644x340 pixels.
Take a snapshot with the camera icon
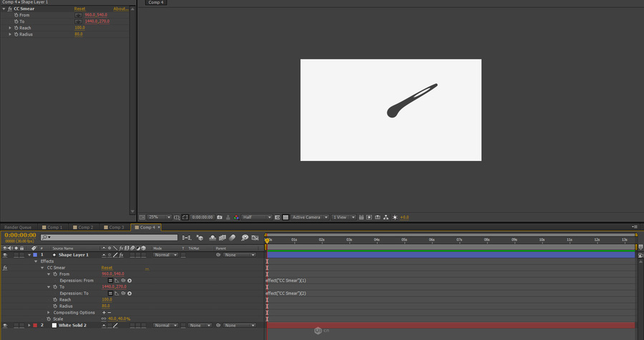point(220,217)
